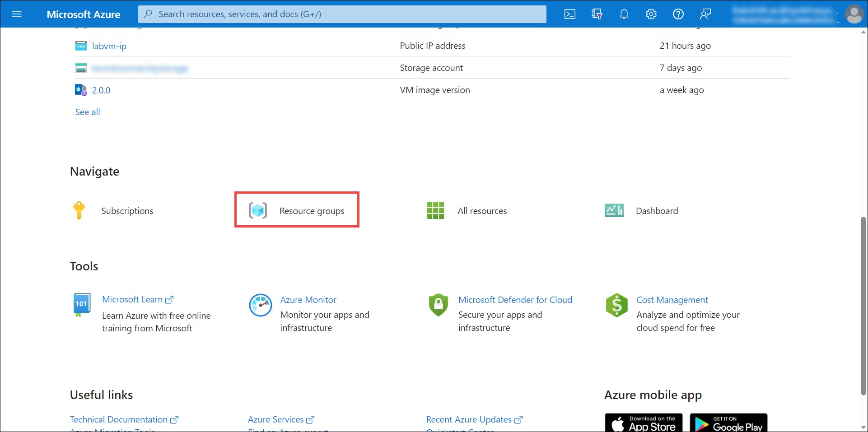Open portal settings gear
Image resolution: width=868 pixels, height=432 pixels.
(x=651, y=14)
